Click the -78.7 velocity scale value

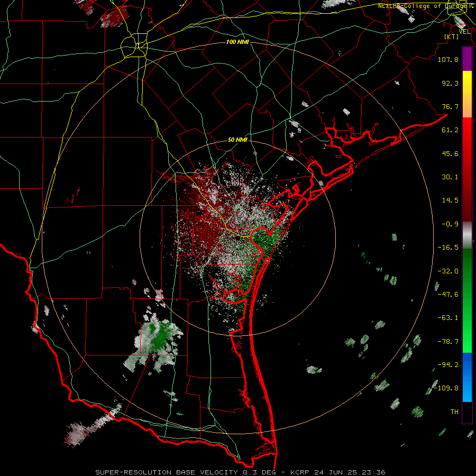448,342
